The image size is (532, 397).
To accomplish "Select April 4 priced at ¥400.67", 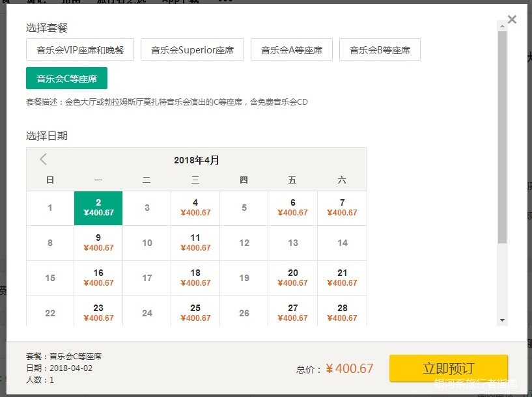I will point(195,207).
